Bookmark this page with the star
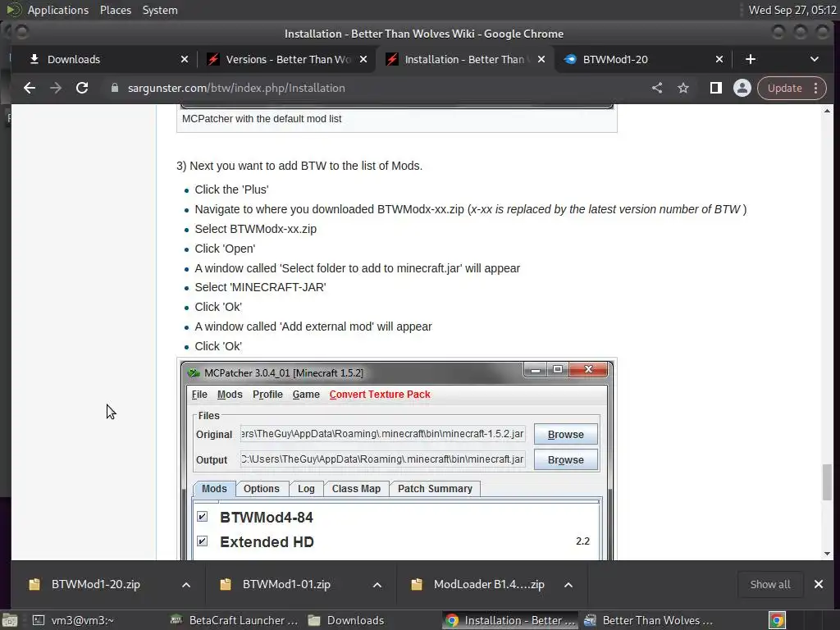The height and width of the screenshot is (630, 840). click(x=683, y=88)
